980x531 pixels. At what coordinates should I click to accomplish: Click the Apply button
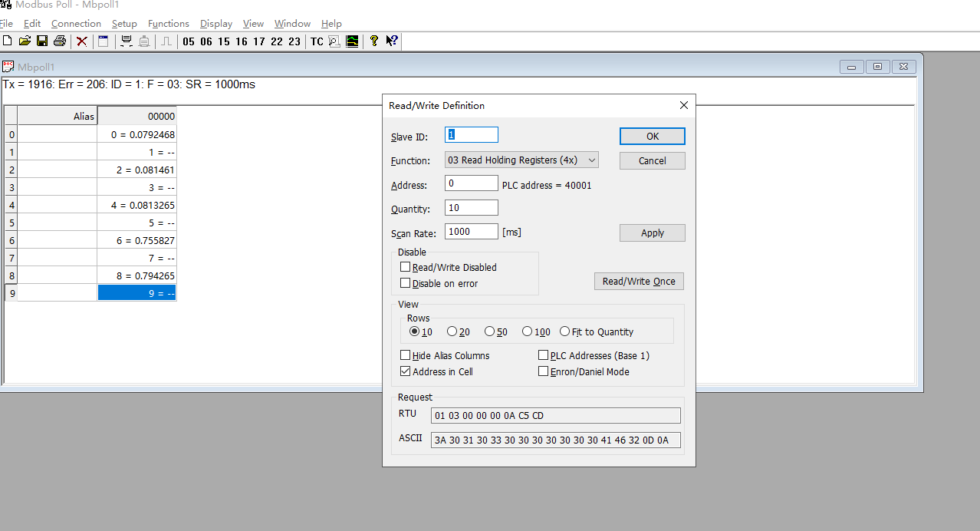[652, 233]
